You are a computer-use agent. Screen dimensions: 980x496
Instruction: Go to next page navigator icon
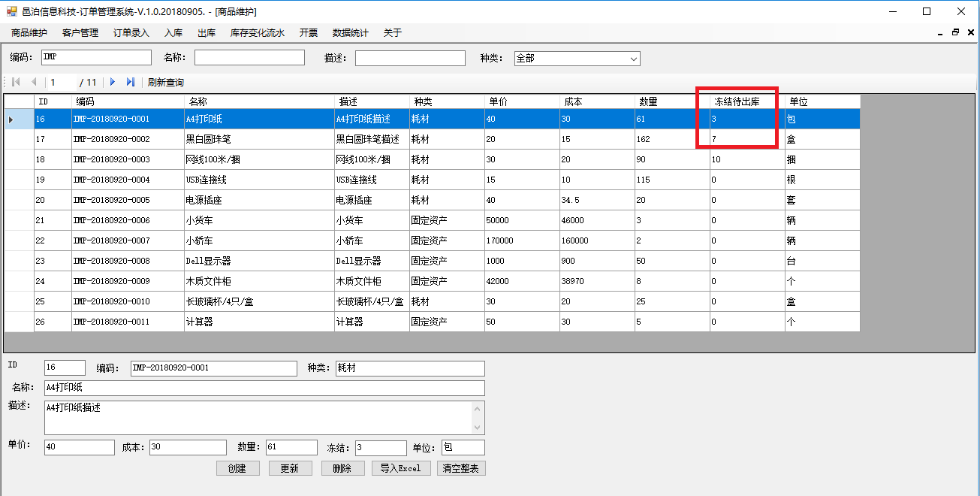click(113, 82)
